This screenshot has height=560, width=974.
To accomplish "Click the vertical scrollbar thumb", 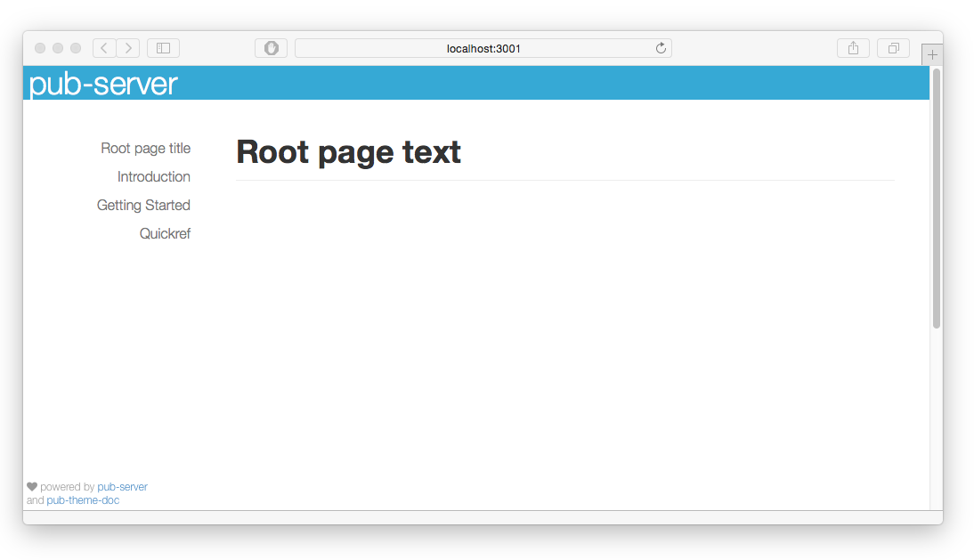I will tap(936, 199).
